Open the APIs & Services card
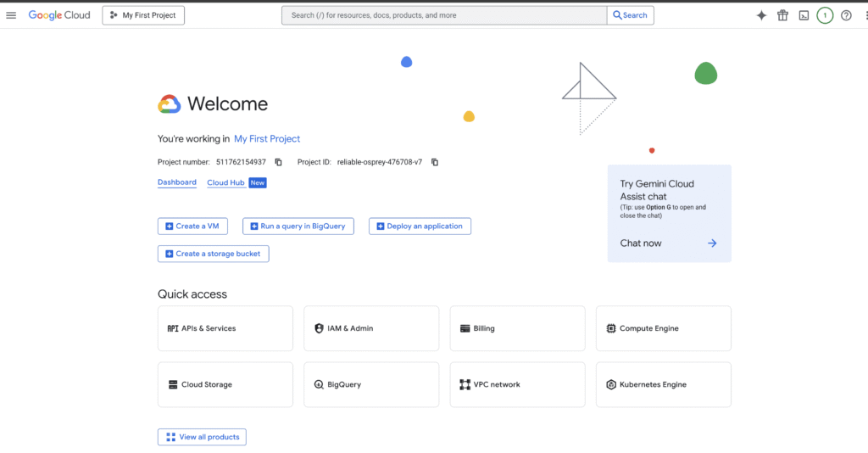 [x=225, y=328]
